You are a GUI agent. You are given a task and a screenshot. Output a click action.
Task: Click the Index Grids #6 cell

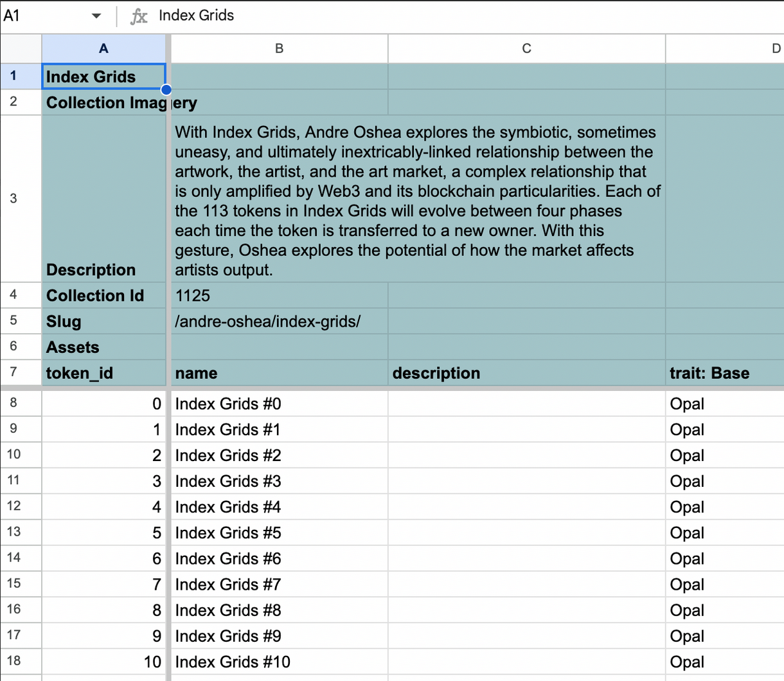pyautogui.click(x=279, y=558)
